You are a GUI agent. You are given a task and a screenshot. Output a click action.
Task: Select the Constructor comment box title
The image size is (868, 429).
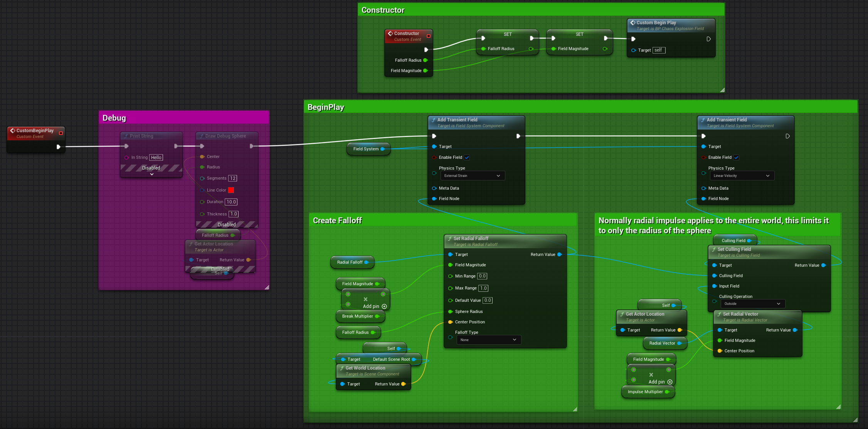(383, 10)
